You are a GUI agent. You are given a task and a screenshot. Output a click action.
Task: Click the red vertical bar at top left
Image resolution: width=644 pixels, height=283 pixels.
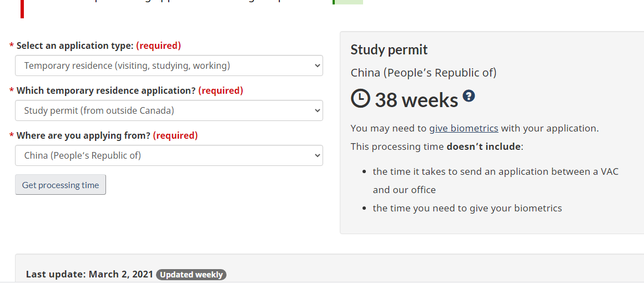click(22, 8)
